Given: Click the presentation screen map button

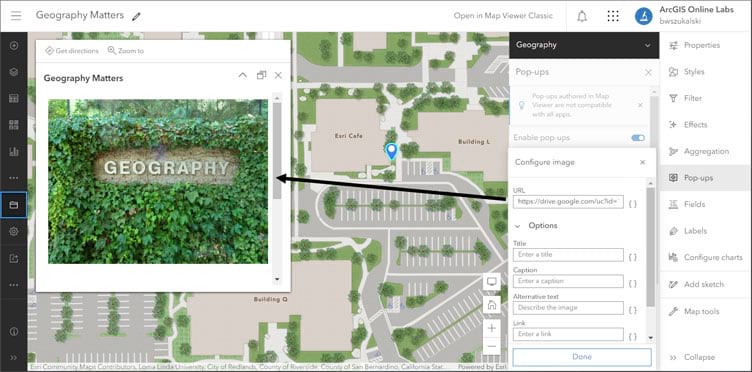Looking at the screenshot, I should (x=492, y=282).
